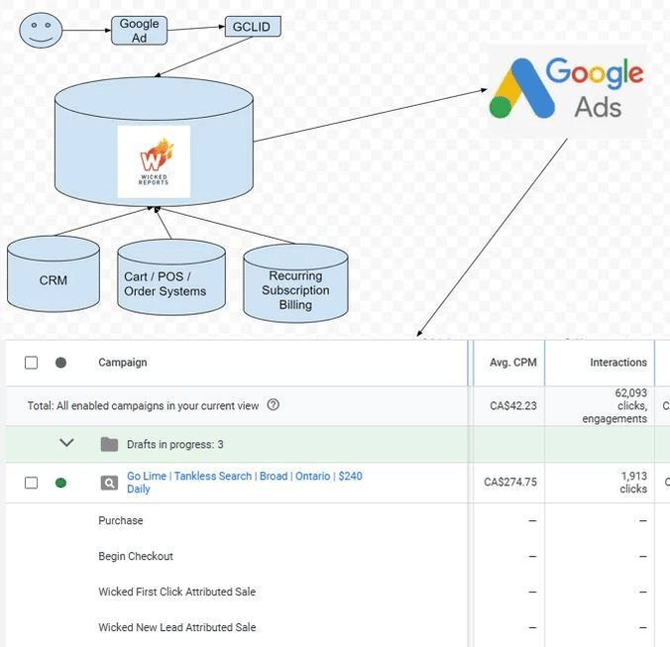The width and height of the screenshot is (670, 647).
Task: Click the smiley face user icon
Action: tap(40, 28)
